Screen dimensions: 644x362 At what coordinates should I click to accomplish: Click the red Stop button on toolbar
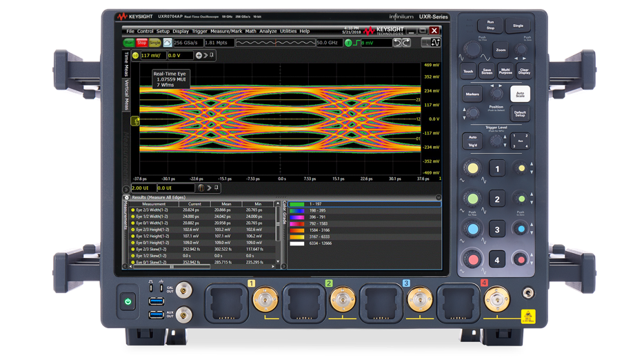pos(142,43)
